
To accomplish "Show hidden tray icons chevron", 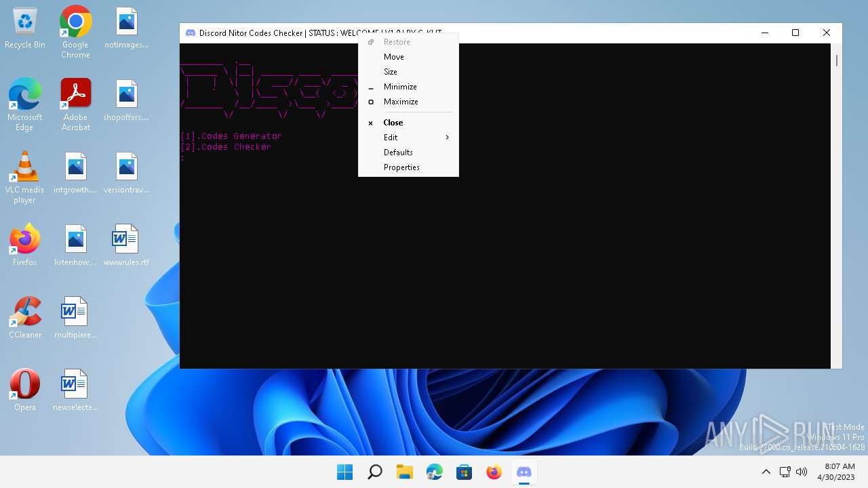I will tap(766, 472).
